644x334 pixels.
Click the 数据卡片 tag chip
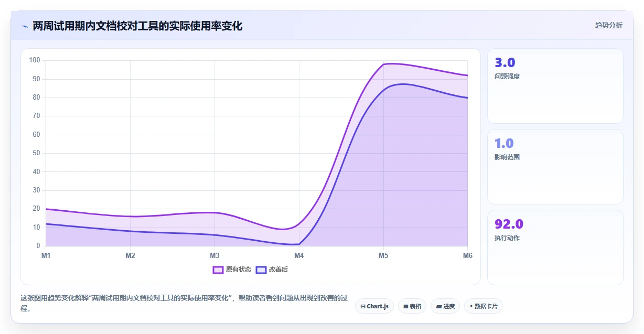click(x=483, y=306)
